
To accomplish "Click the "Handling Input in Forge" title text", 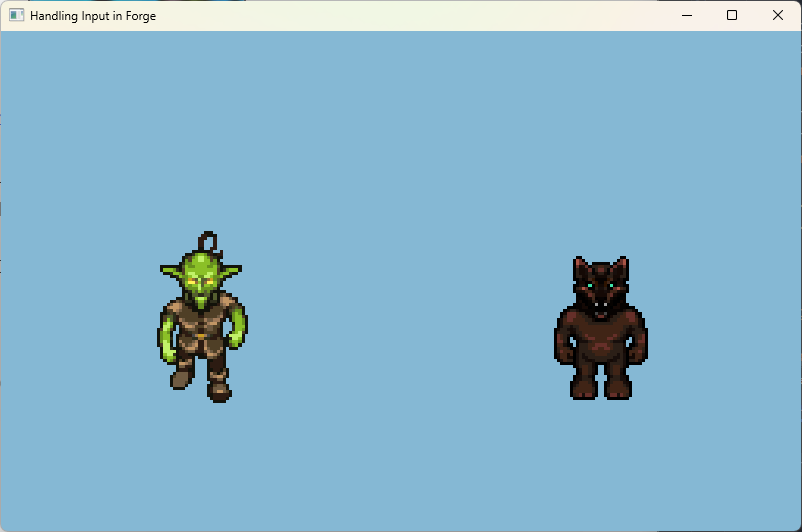I will click(93, 16).
